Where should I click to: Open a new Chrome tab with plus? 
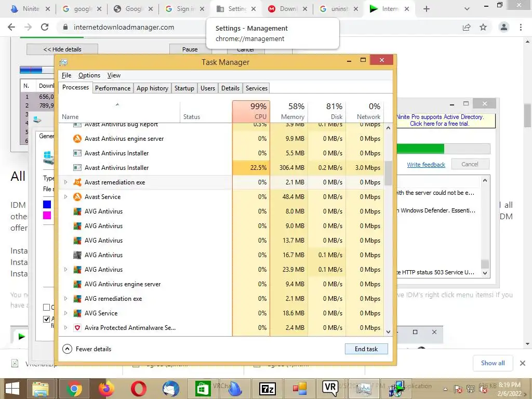427,9
